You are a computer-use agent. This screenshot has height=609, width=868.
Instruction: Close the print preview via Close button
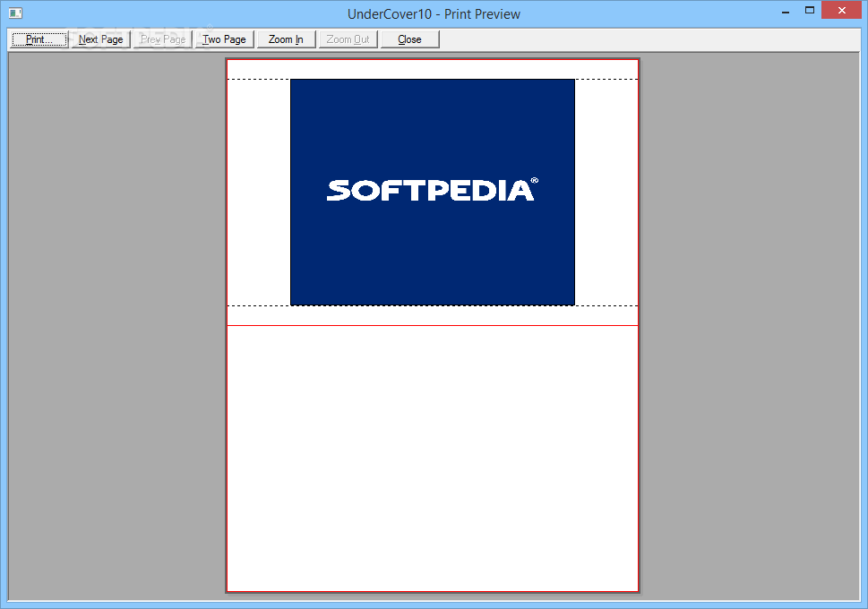pos(410,39)
